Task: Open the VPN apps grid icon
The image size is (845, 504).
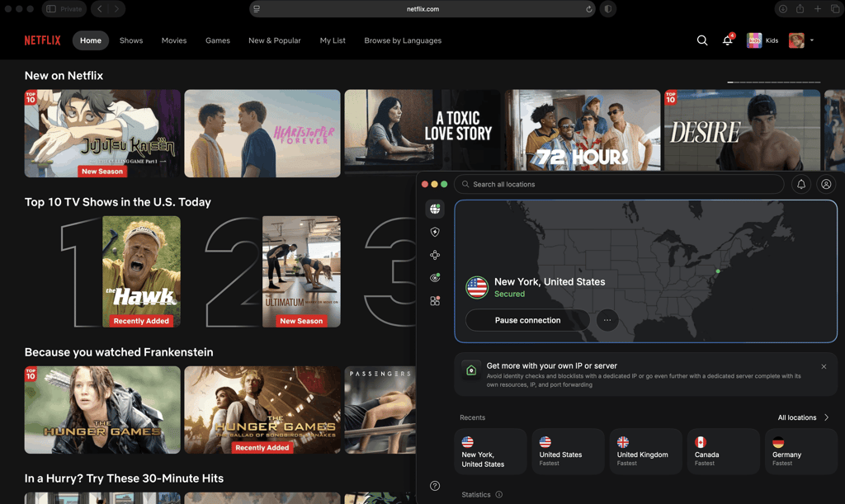Action: tap(435, 301)
